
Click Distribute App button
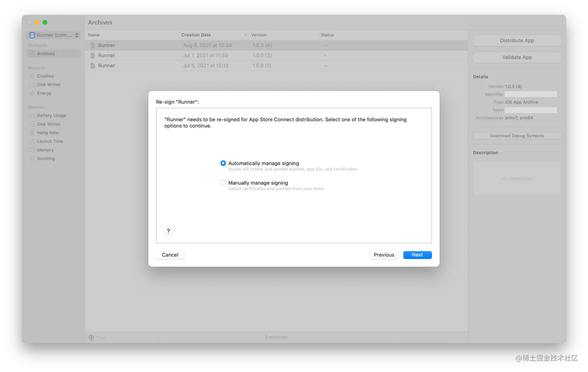pyautogui.click(x=517, y=40)
